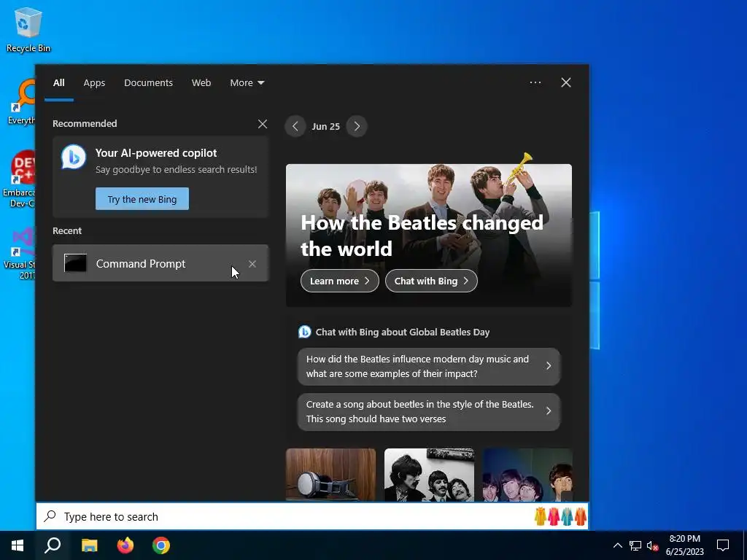Launch the Embarcadero Dev-C++ desktop shortcut
Image resolution: width=747 pixels, height=560 pixels.
coord(19,179)
